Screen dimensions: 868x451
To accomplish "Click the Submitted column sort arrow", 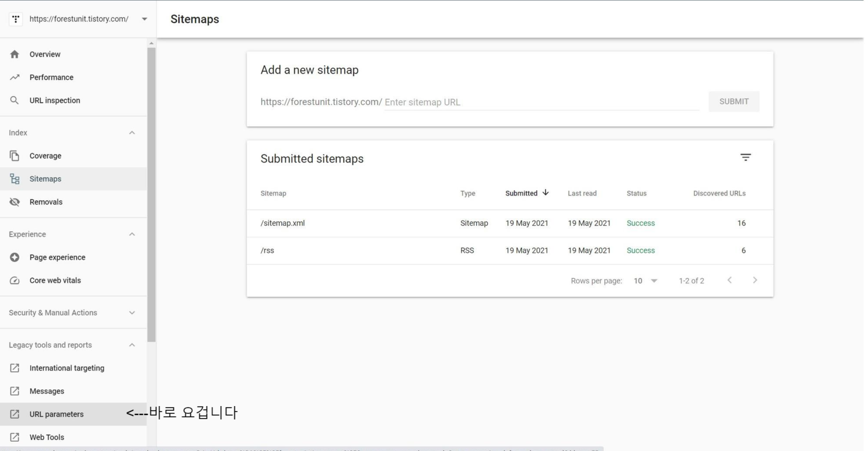I will tap(545, 193).
